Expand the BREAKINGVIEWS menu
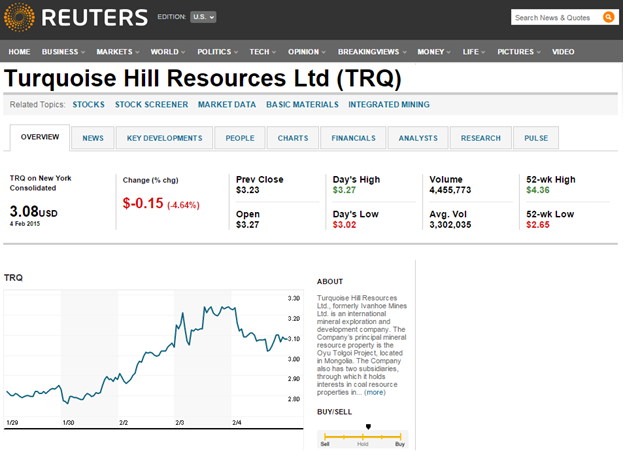Viewport: 624px width, 451px height. click(372, 52)
